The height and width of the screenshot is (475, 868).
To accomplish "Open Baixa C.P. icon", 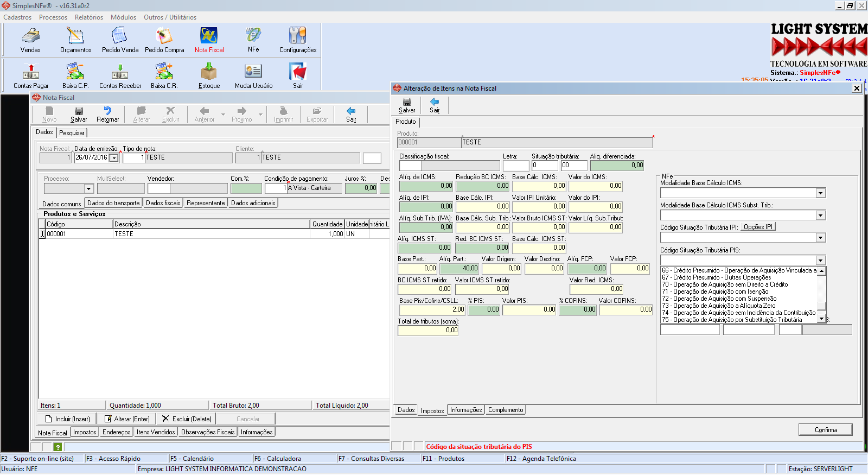I will tap(75, 76).
